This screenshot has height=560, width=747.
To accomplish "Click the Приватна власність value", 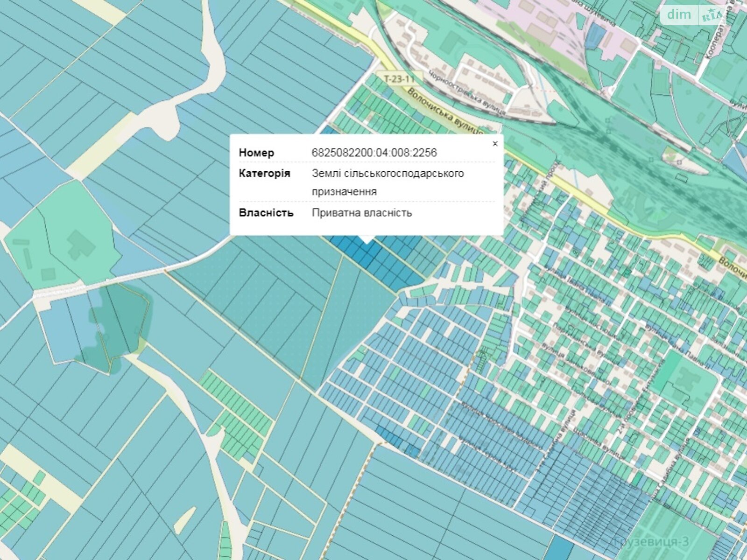I will 361,213.
